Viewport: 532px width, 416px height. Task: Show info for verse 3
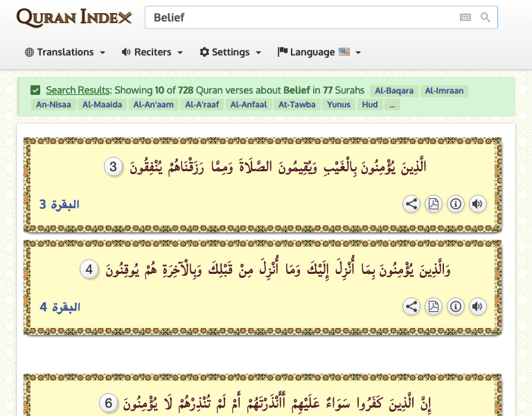pyautogui.click(x=455, y=204)
